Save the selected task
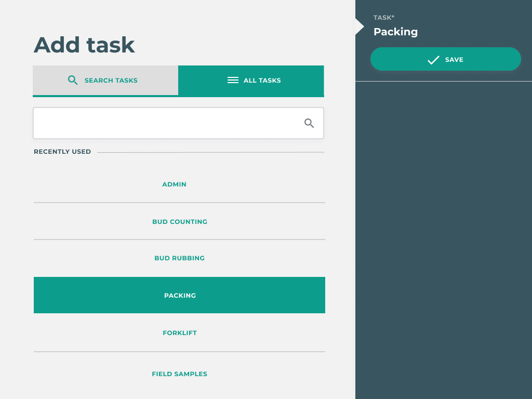Image resolution: width=532 pixels, height=399 pixels. tap(445, 59)
